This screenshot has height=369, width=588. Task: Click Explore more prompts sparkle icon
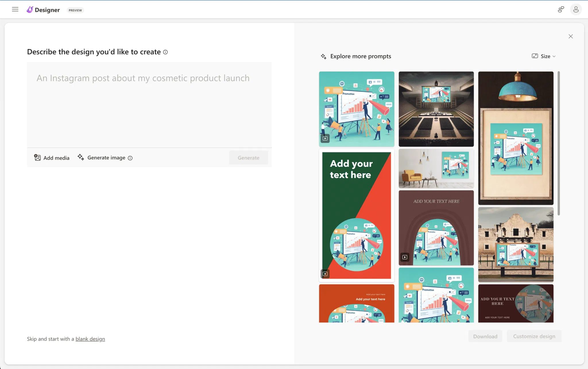coord(324,57)
